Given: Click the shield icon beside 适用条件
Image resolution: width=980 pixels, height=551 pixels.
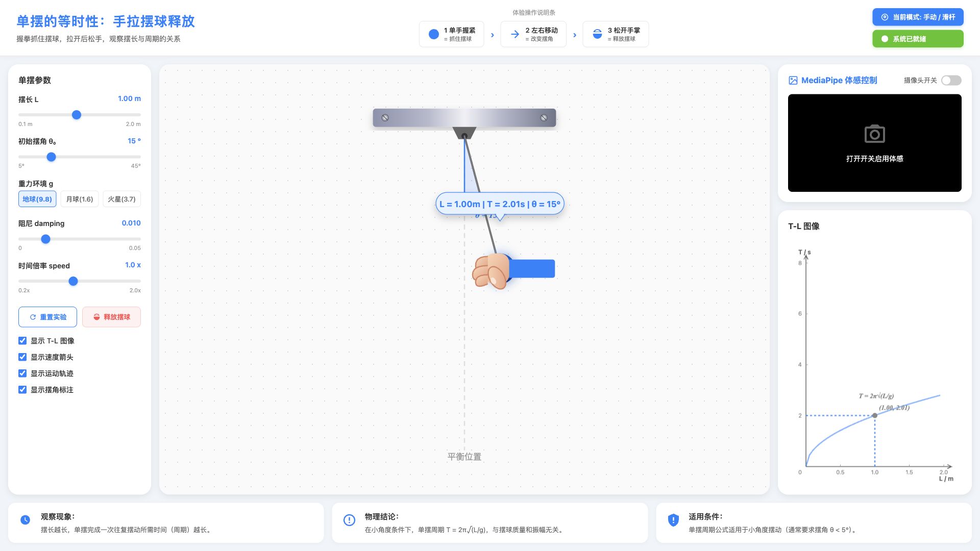Looking at the screenshot, I should click(673, 520).
